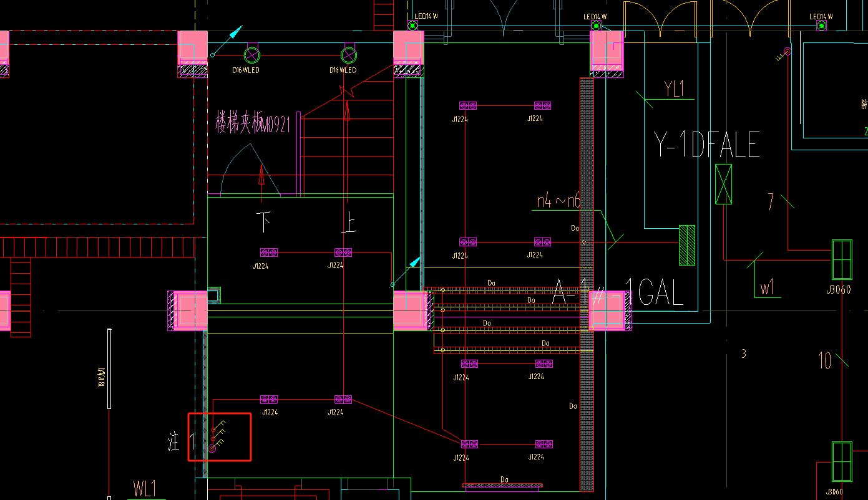Select the left D16WLED ceiling lamp symbol
The height and width of the screenshot is (500, 868).
pyautogui.click(x=251, y=55)
